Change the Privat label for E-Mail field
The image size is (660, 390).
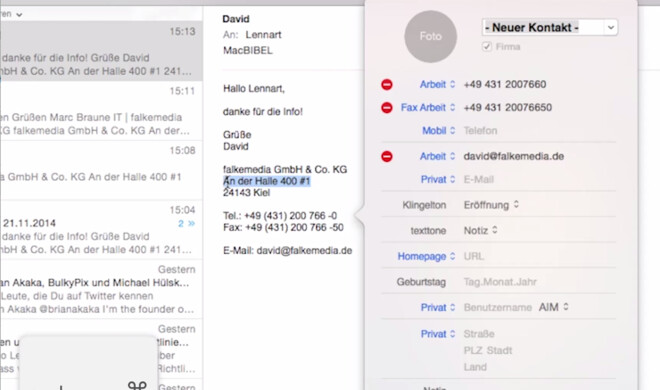point(438,180)
